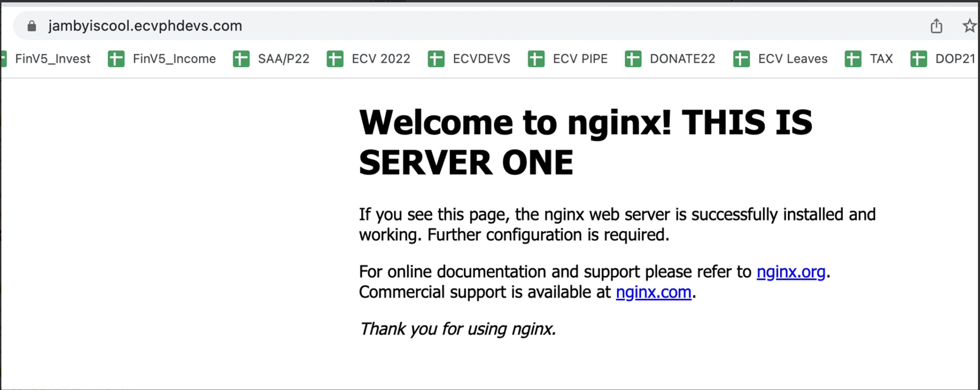Follow the nginx.com commercial support link
The image size is (980, 390).
click(653, 292)
